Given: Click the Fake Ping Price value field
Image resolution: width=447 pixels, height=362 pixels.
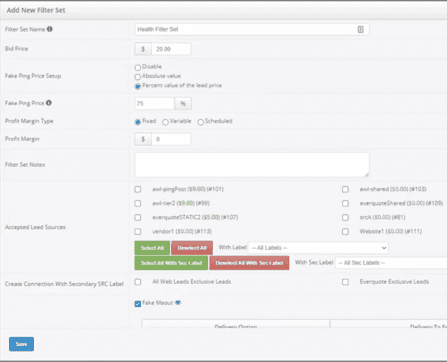Looking at the screenshot, I should [x=154, y=104].
